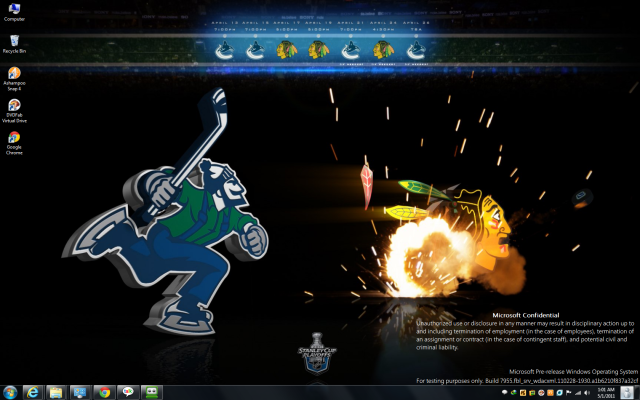Open the volume speaker tray icon

tap(587, 393)
